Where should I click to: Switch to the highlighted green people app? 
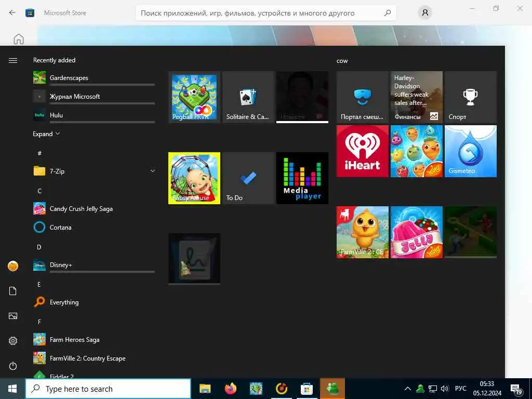[x=332, y=389]
